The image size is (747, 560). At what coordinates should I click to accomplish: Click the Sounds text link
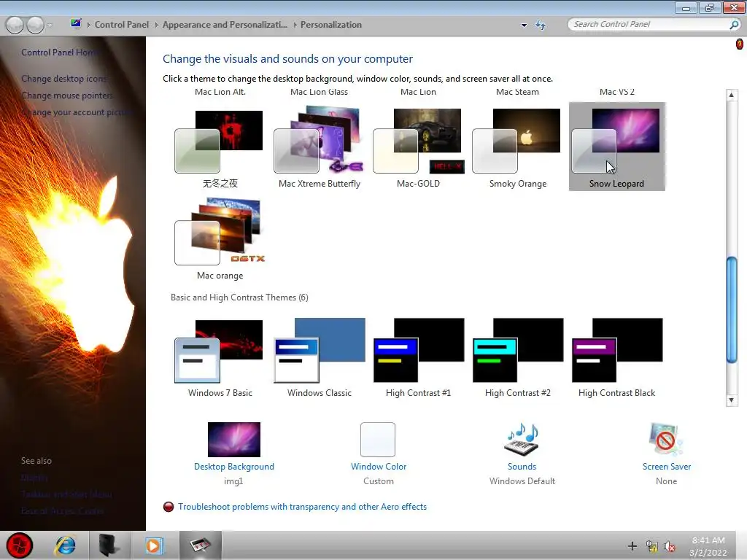(x=522, y=467)
